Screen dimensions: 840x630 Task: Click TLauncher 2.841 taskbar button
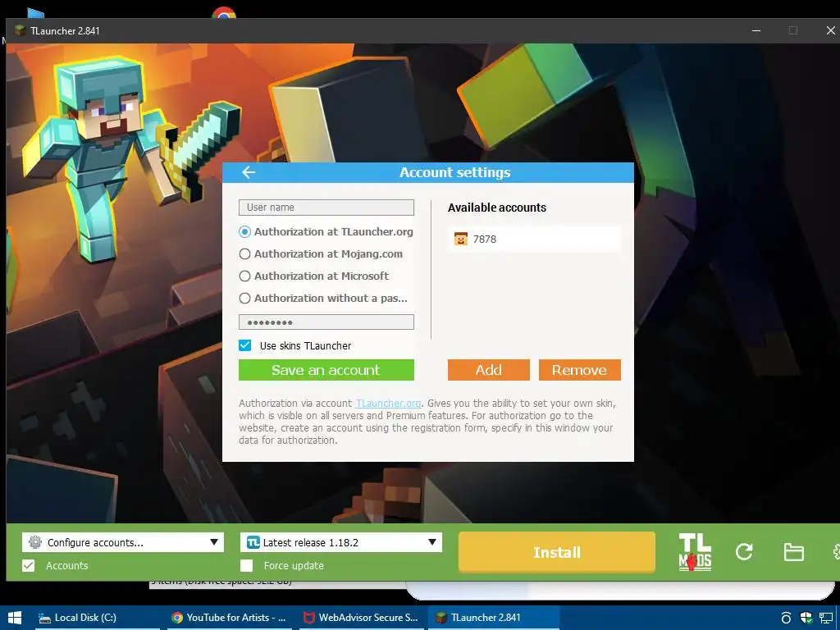pos(493,618)
